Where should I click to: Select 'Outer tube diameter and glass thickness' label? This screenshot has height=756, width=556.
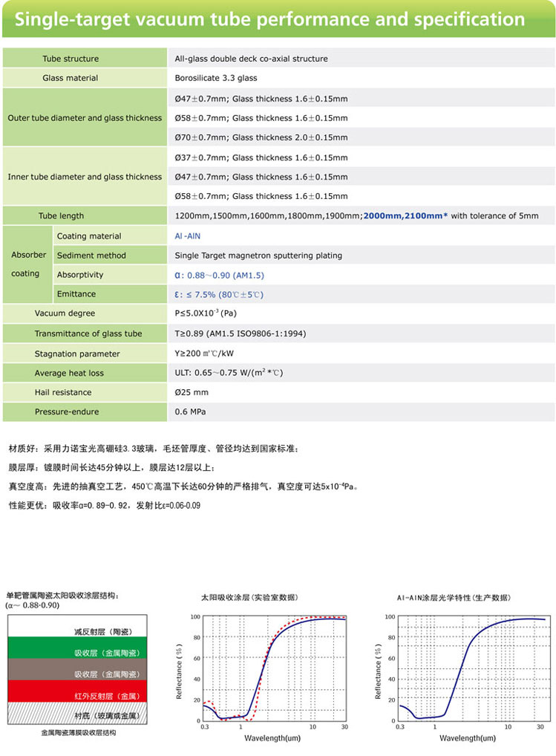click(x=85, y=117)
